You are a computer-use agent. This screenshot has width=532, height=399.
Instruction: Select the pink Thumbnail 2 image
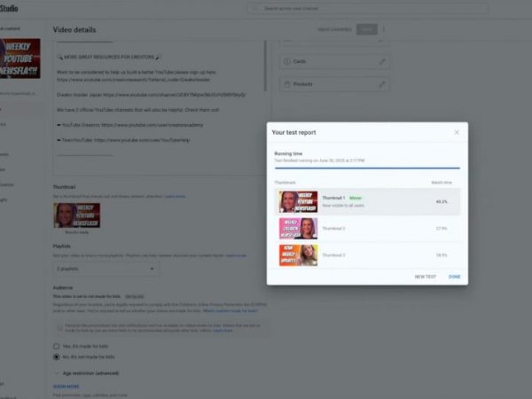298,229
